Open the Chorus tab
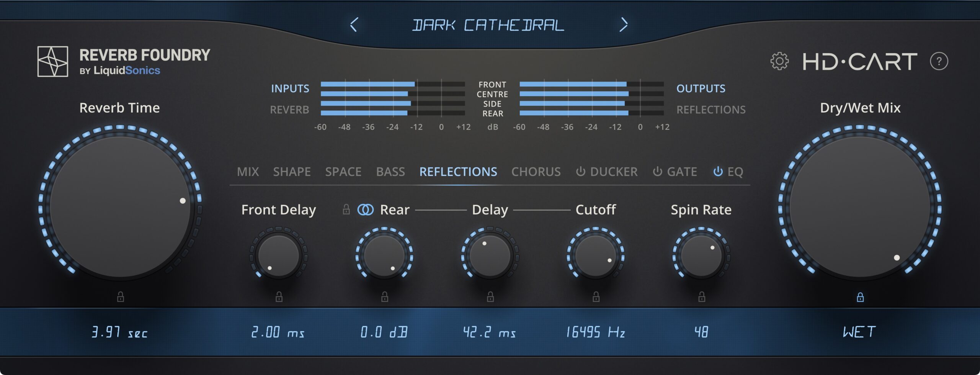Screen dimensions: 980x375 (536, 172)
